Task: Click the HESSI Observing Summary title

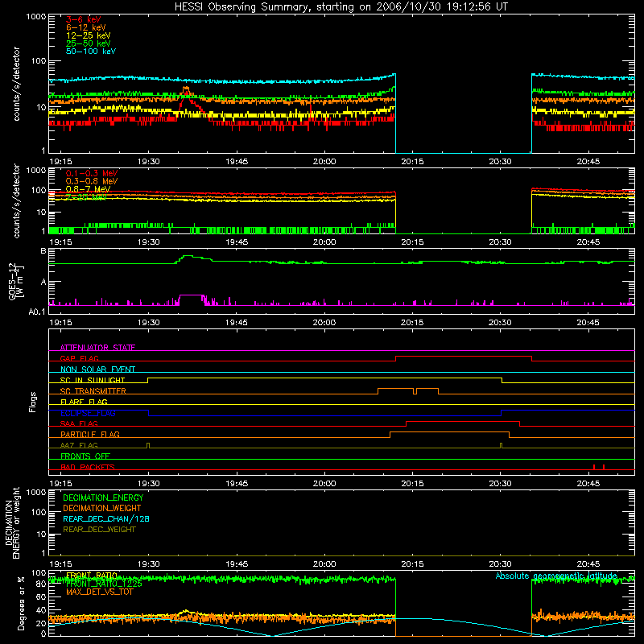Action: coord(341,6)
